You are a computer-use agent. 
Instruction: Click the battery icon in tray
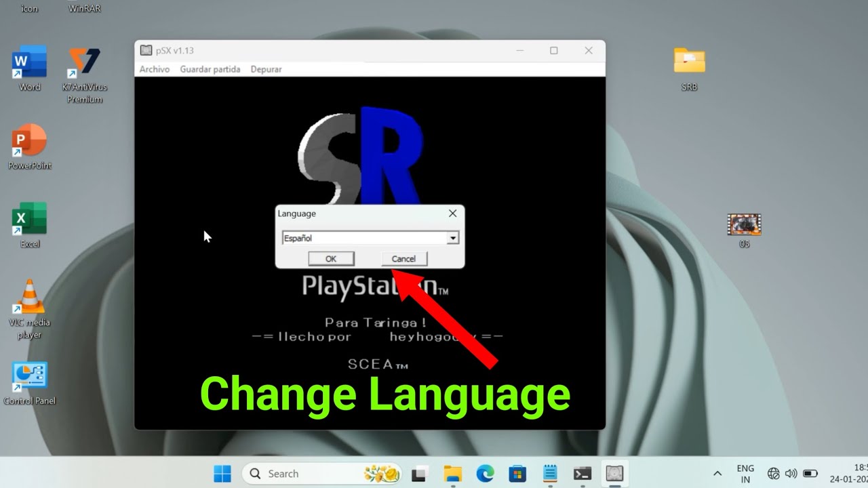(x=810, y=474)
